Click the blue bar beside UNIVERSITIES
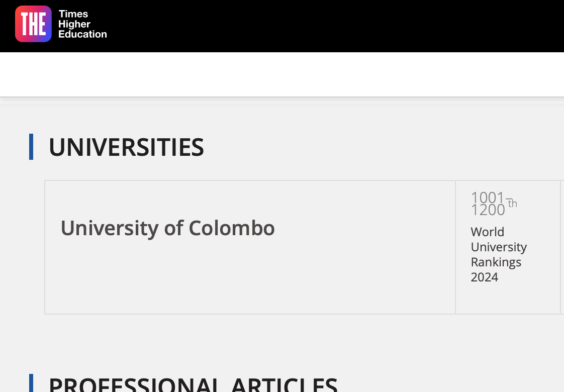564x392 pixels. tap(31, 147)
